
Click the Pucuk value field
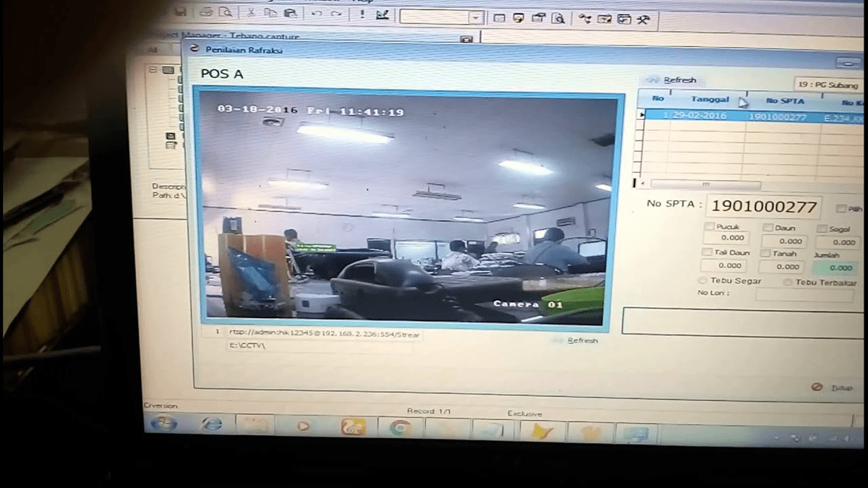click(726, 238)
